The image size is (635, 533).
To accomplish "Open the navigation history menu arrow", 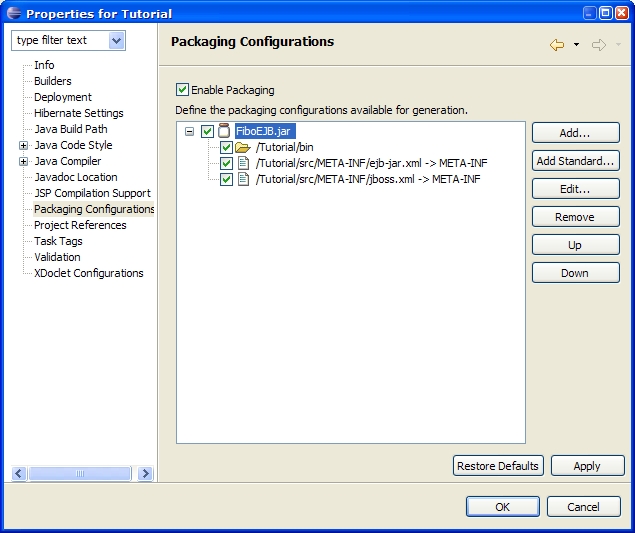I will point(577,46).
